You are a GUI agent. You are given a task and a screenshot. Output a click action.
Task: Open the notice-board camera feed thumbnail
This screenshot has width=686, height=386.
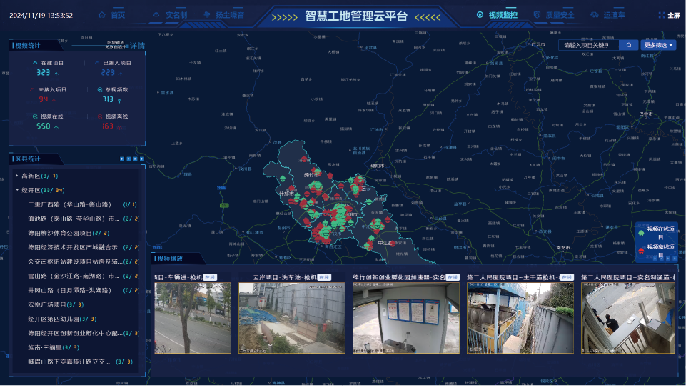pos(406,318)
